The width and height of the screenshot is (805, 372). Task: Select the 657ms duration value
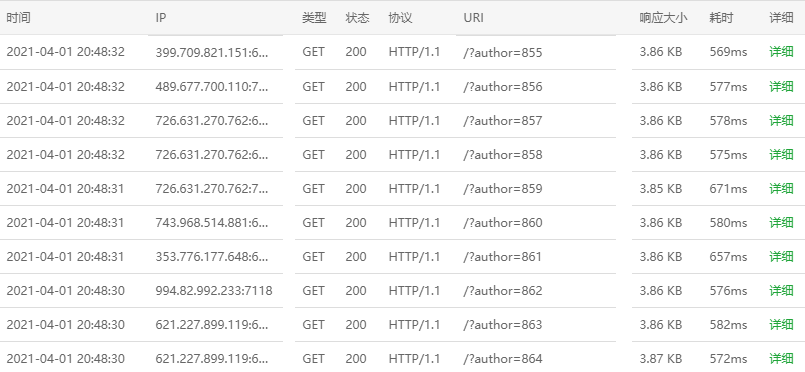pos(728,256)
